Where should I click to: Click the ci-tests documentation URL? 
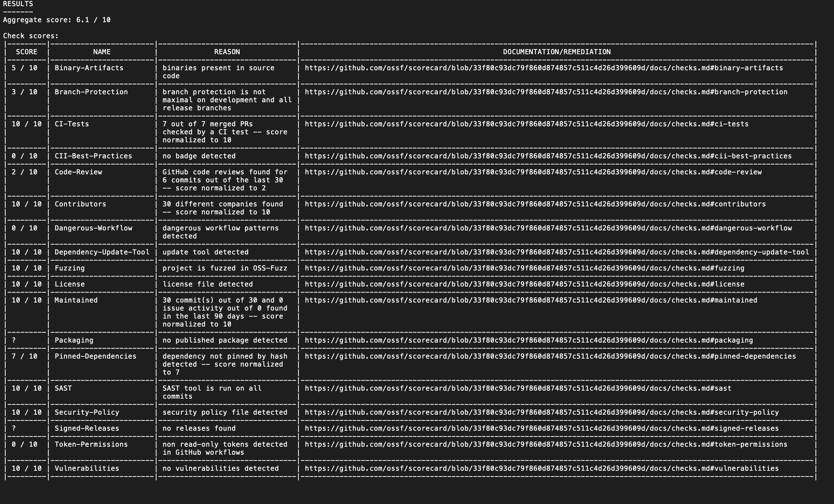click(x=526, y=124)
